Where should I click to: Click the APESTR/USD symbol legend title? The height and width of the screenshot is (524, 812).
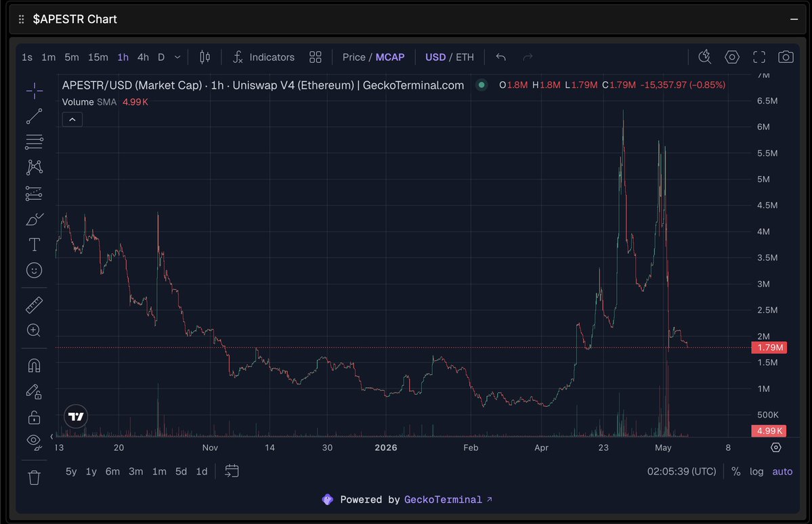tap(263, 85)
